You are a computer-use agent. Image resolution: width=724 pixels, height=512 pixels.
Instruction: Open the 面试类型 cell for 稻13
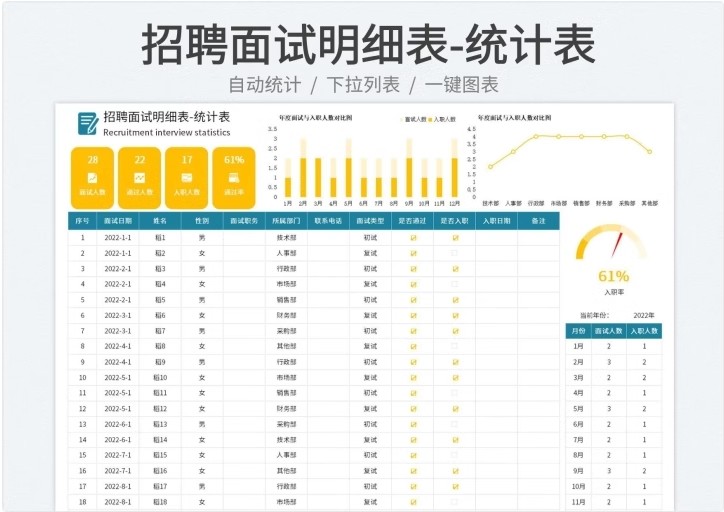pos(370,424)
